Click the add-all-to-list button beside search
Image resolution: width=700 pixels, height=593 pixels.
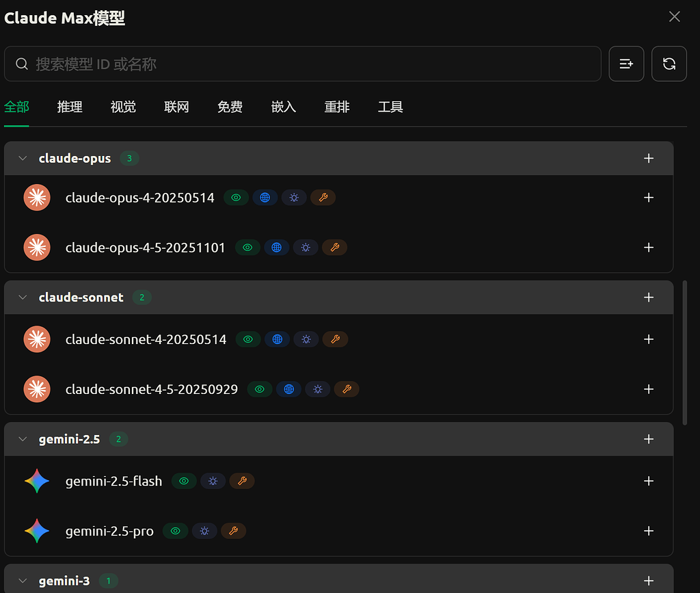tap(626, 64)
